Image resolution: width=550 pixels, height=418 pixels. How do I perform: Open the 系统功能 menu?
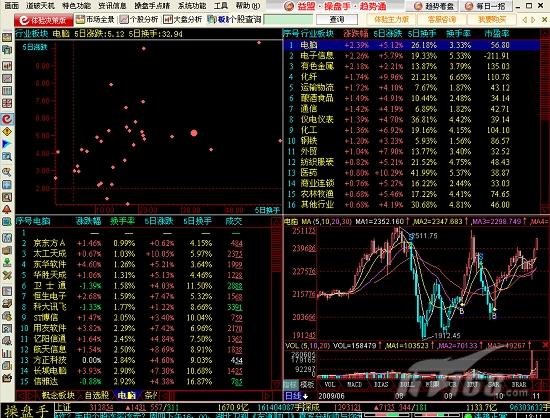click(x=192, y=6)
